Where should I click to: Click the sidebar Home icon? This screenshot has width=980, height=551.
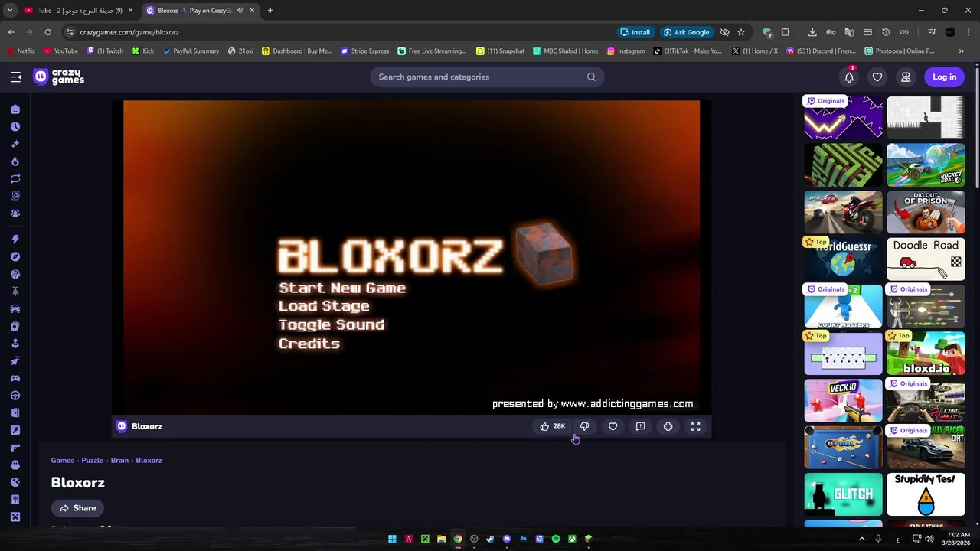point(15,109)
